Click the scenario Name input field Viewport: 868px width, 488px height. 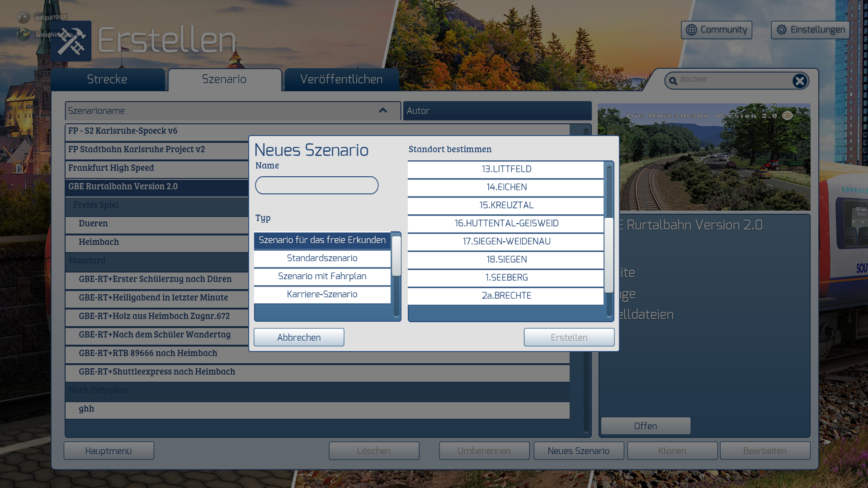click(316, 185)
